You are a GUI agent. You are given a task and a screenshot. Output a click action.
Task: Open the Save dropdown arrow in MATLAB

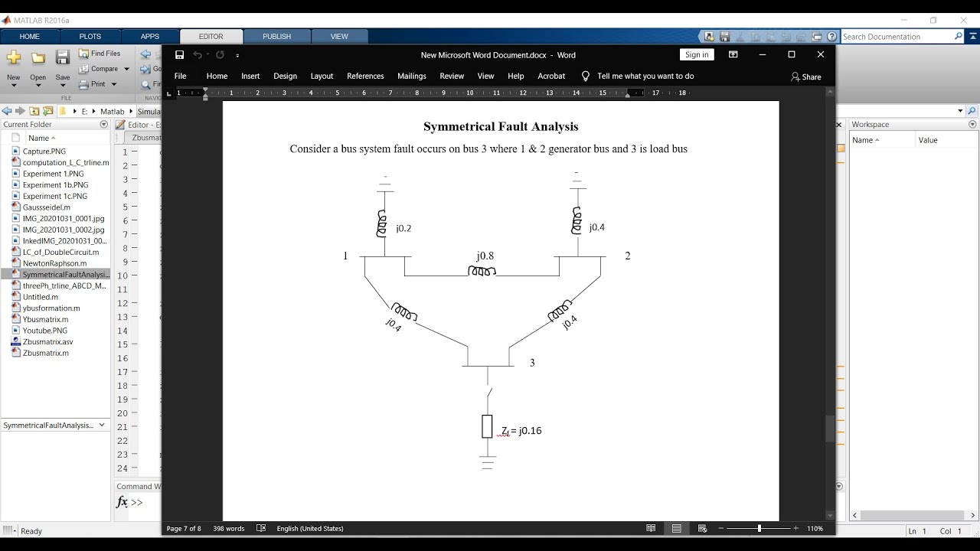point(63,85)
